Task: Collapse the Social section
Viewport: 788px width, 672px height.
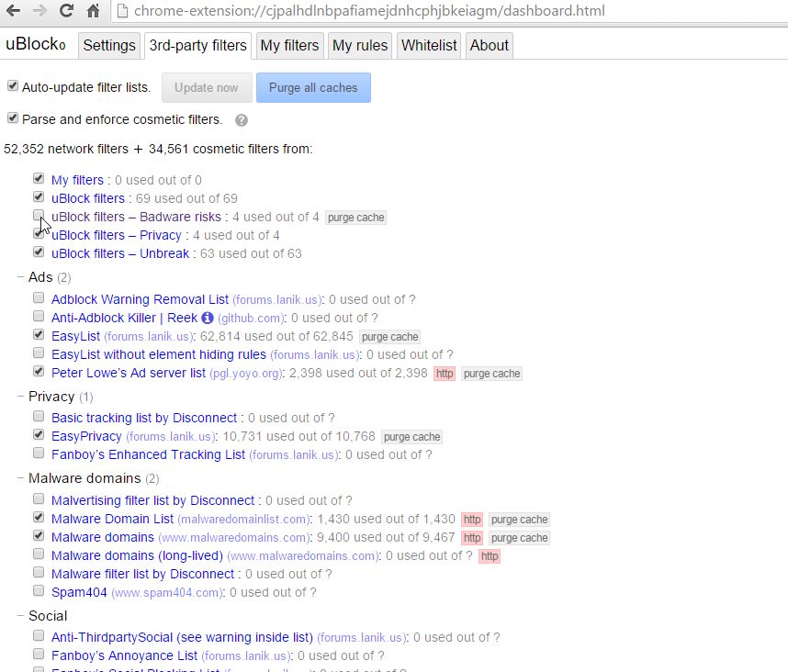Action: [20, 616]
